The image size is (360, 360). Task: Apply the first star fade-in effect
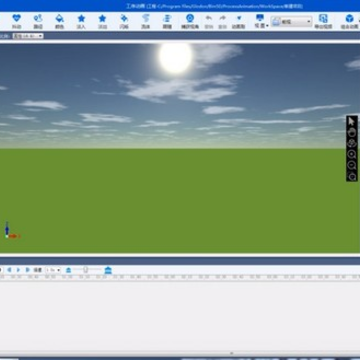(x=81, y=21)
